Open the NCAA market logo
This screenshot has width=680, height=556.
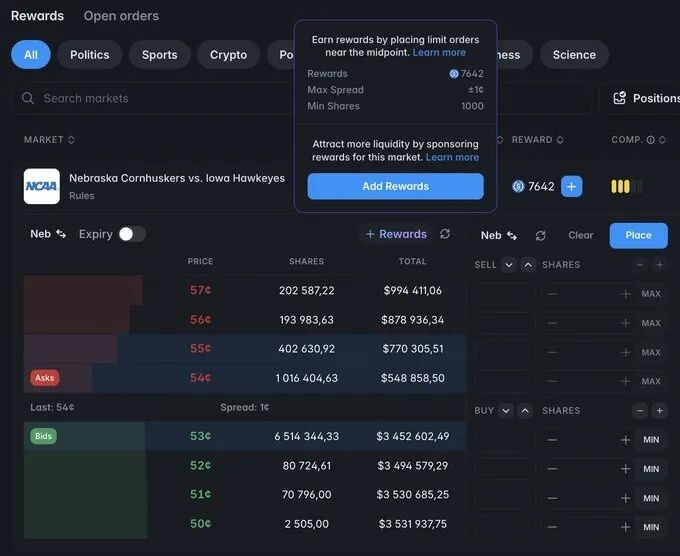click(42, 186)
